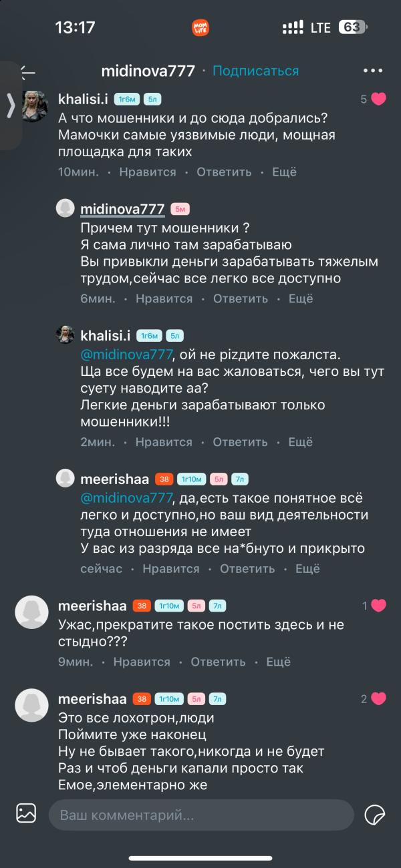The image size is (401, 868).
Task: Show "Ещё" menu on meerishaa's "Ужас" comment
Action: pyautogui.click(x=279, y=662)
